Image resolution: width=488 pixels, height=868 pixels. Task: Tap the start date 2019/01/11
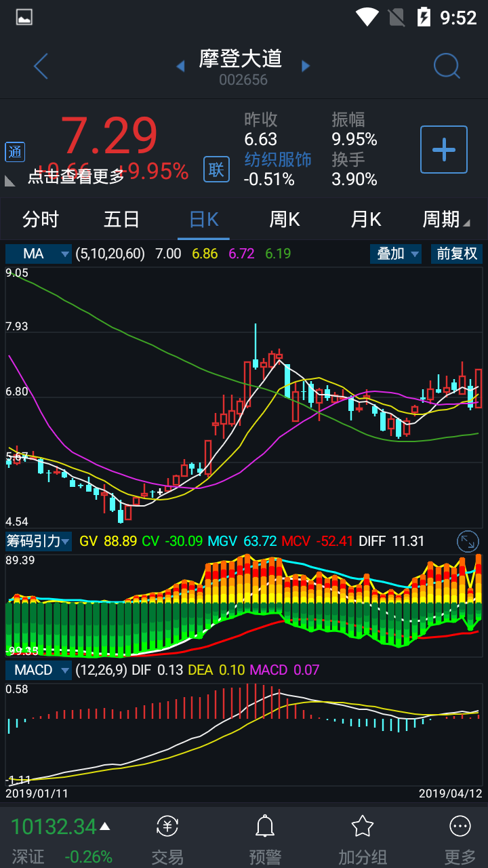pos(37,793)
